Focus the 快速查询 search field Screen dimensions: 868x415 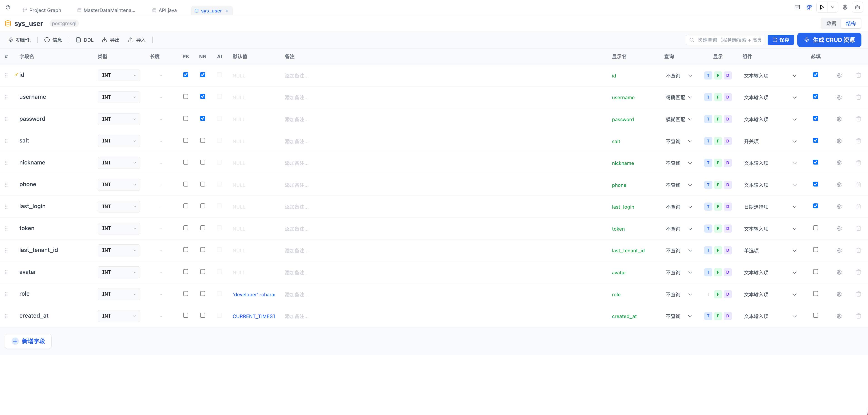[x=725, y=40]
